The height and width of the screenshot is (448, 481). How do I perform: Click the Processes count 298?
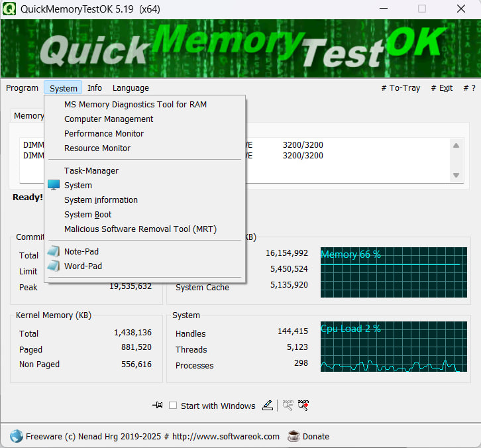coord(301,363)
